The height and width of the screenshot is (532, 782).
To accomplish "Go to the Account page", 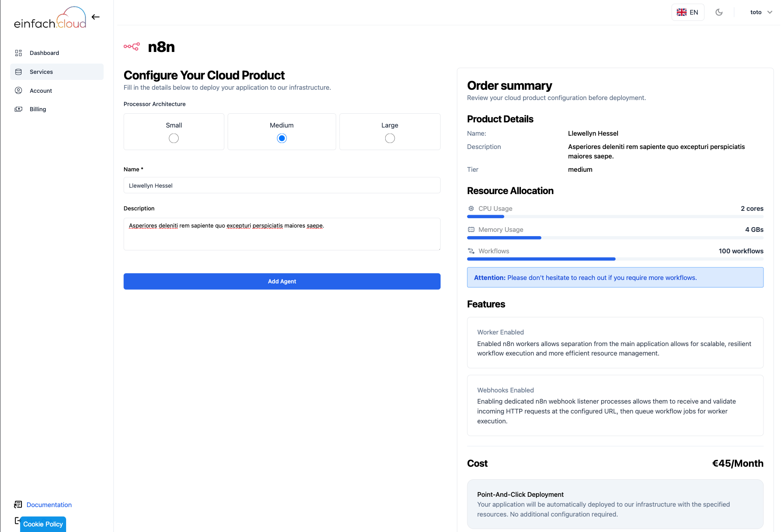I will tap(41, 91).
